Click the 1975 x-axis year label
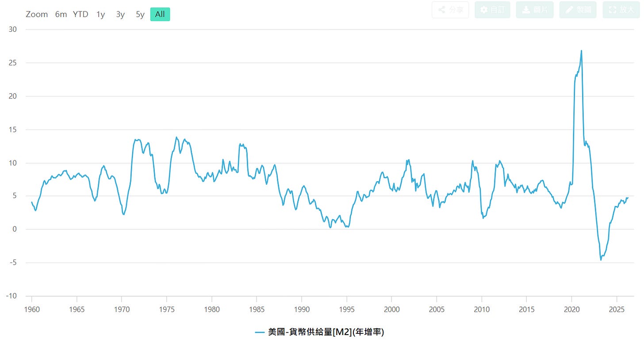Image resolution: width=644 pixels, height=343 pixels. pyautogui.click(x=167, y=309)
